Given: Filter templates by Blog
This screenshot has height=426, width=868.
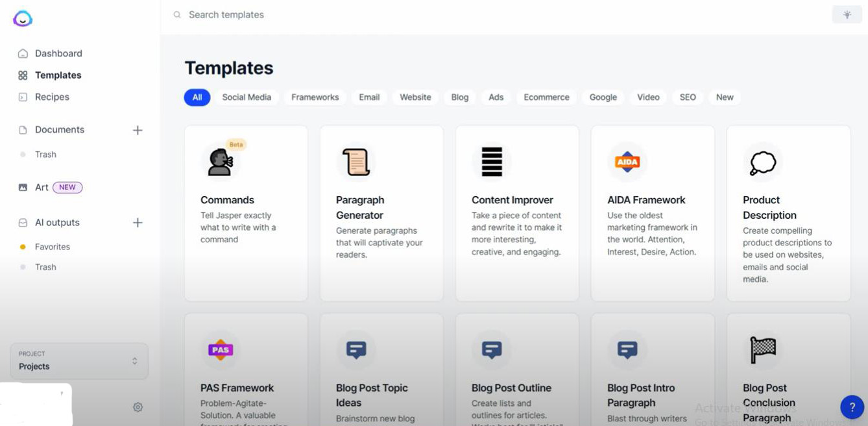Looking at the screenshot, I should [x=460, y=97].
